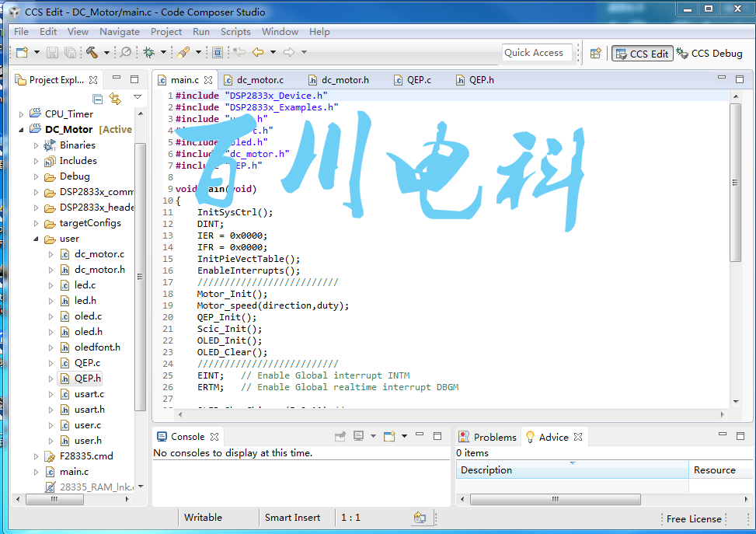
Task: Switch to the Problems tab
Action: click(x=488, y=437)
